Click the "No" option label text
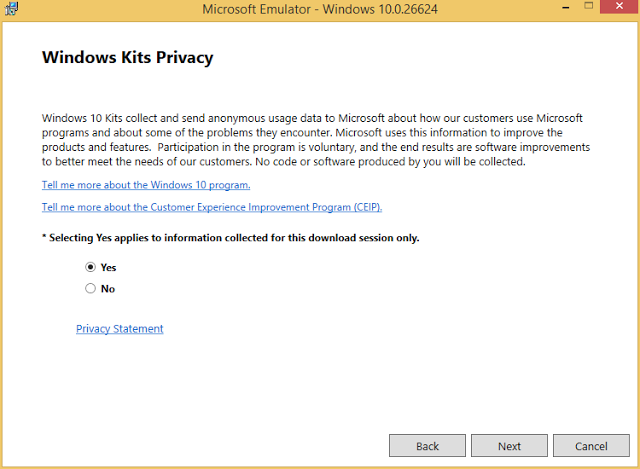Viewport: 640px width, 469px height. (108, 289)
